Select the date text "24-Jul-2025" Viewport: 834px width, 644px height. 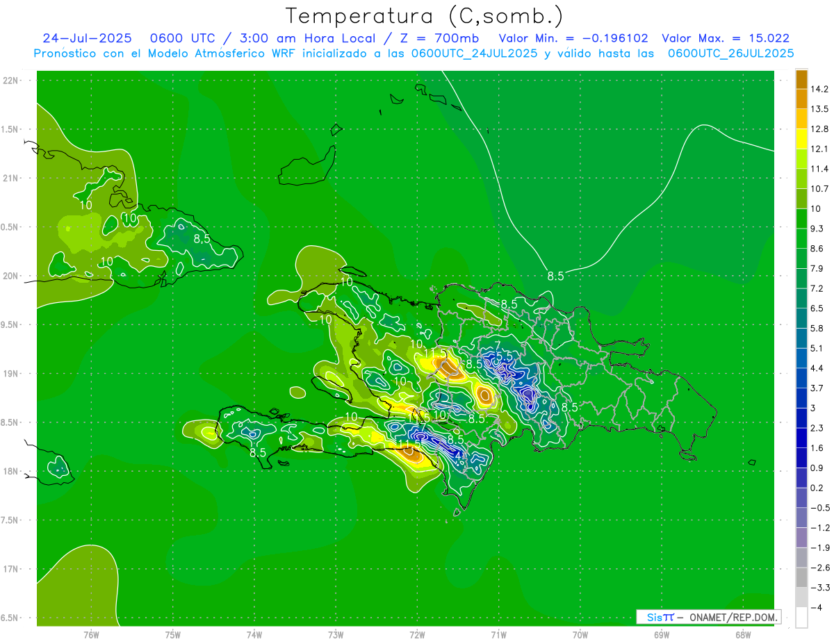tap(88, 38)
